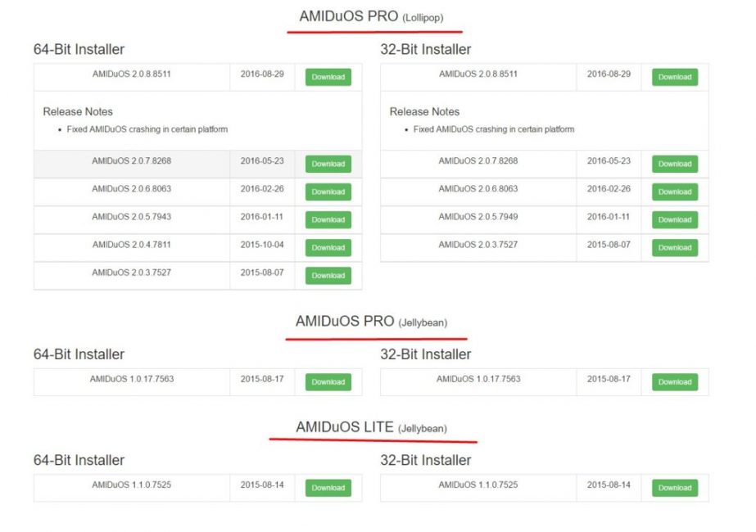This screenshot has width=756, height=532.
Task: Select 32-bit row text AMIDuOS 1.1.0.7525
Action: [478, 485]
